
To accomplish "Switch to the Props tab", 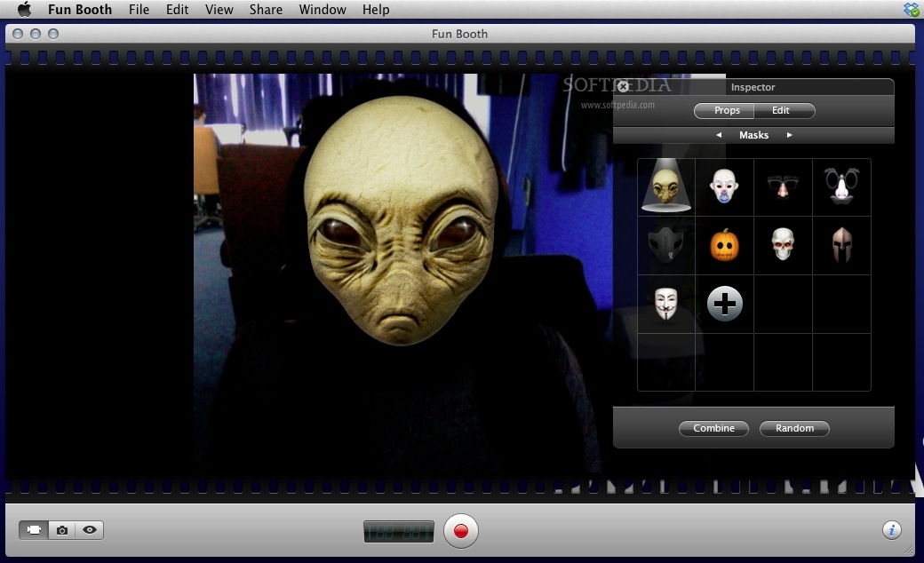I will click(724, 110).
